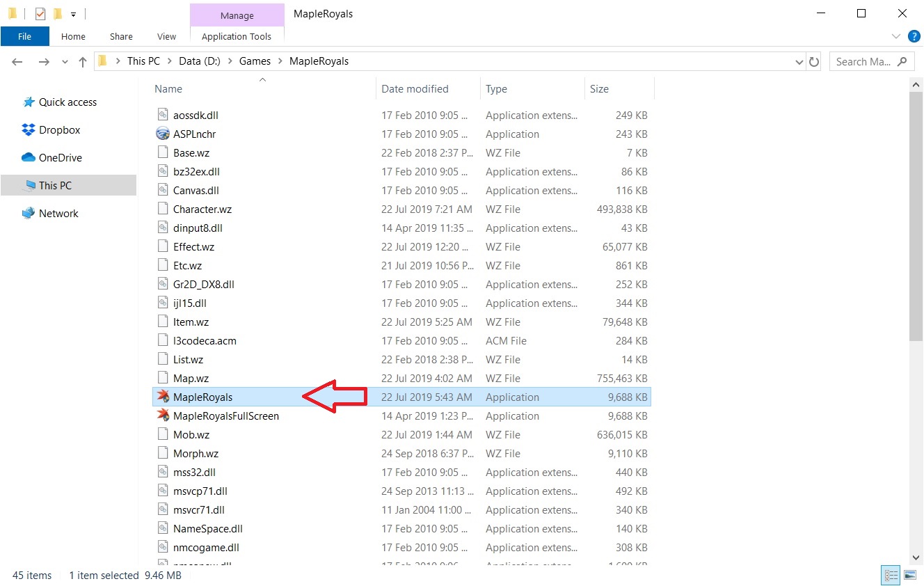Click the Base.wz file icon
924x586 pixels.
pos(163,152)
